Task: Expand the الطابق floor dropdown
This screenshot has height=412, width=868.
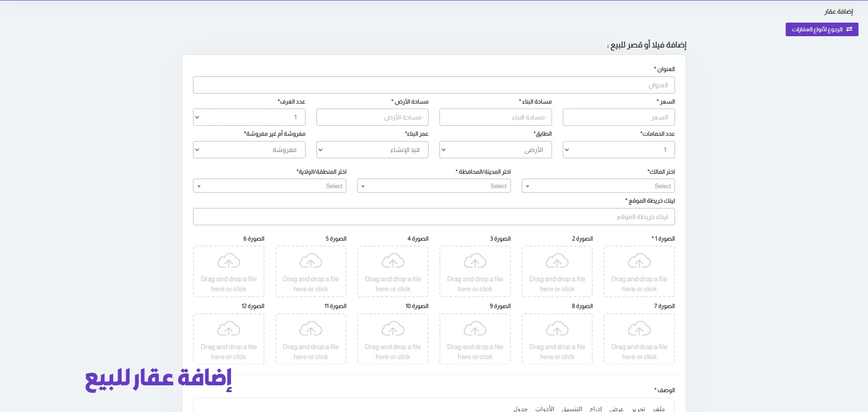Action: tap(495, 150)
